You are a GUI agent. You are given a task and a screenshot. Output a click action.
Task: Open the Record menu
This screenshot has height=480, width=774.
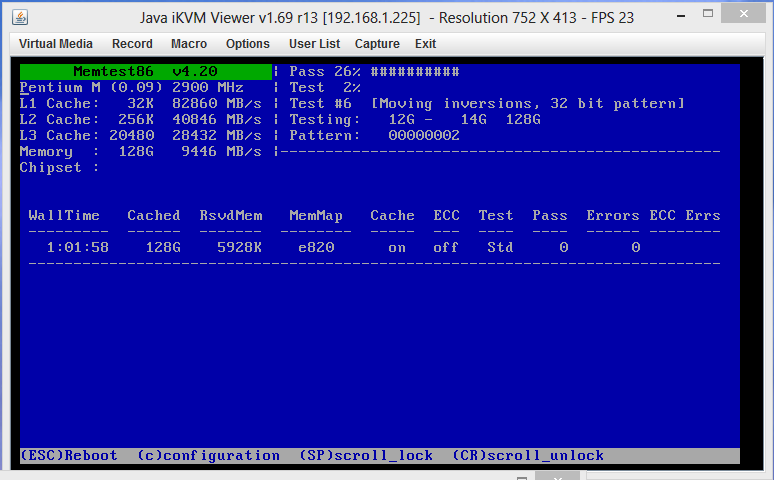tap(132, 44)
